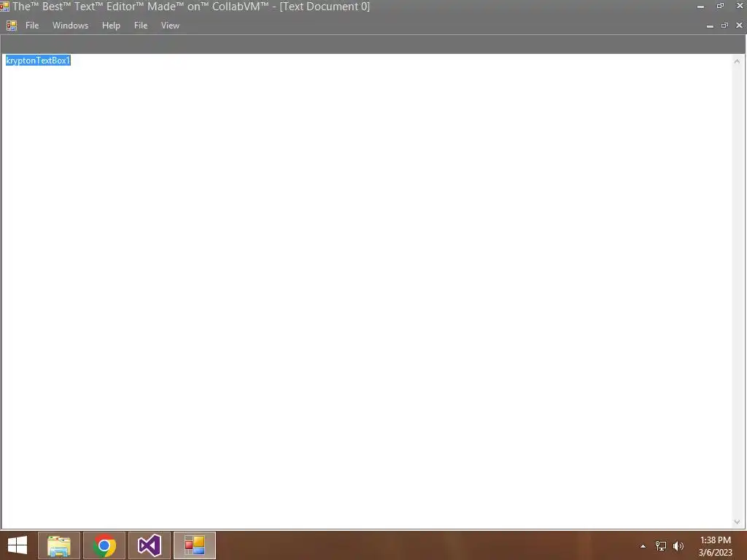Open the taskbar clock showing 1:38 PM

715,546
